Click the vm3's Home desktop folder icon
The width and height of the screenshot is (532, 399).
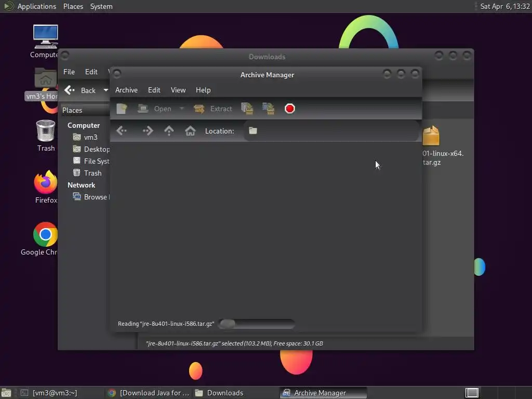click(46, 79)
